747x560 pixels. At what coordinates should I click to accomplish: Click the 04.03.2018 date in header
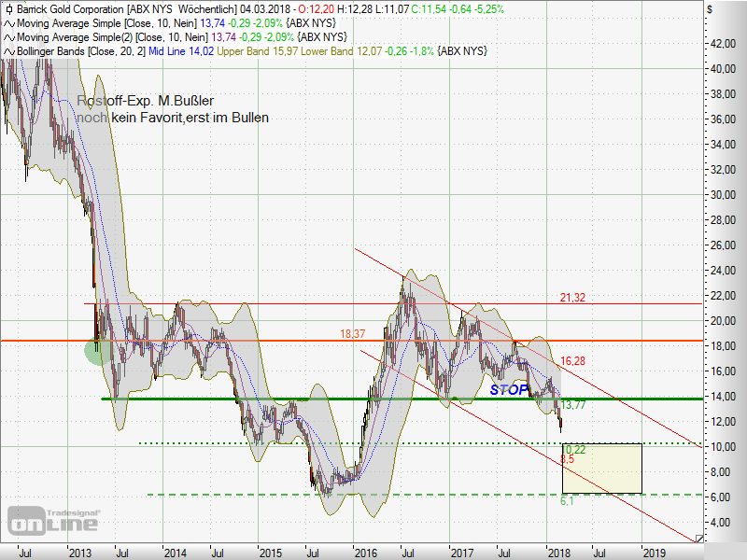[x=265, y=9]
